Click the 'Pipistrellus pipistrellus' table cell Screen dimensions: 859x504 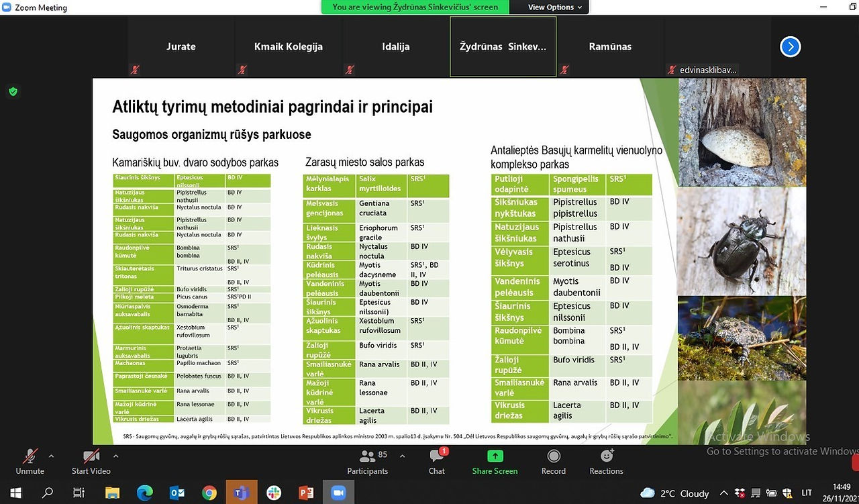coord(578,207)
